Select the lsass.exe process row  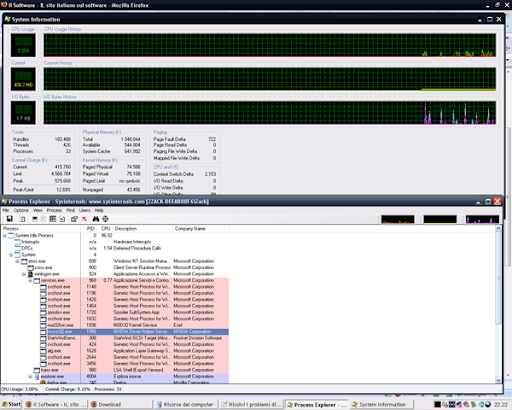115,370
